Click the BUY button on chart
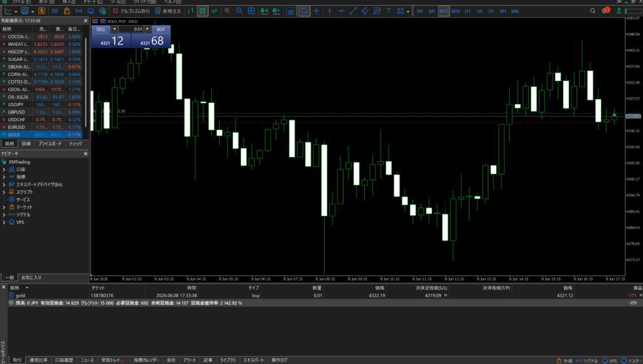 [161, 29]
